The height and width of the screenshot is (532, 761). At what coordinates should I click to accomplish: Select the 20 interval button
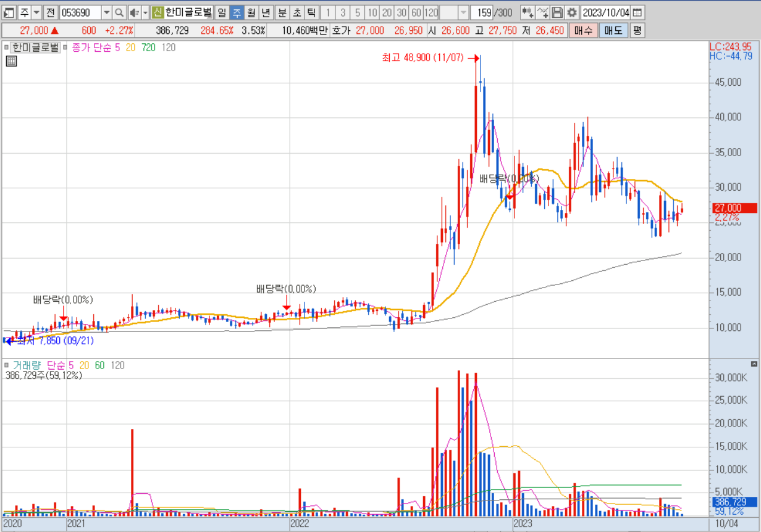click(387, 12)
